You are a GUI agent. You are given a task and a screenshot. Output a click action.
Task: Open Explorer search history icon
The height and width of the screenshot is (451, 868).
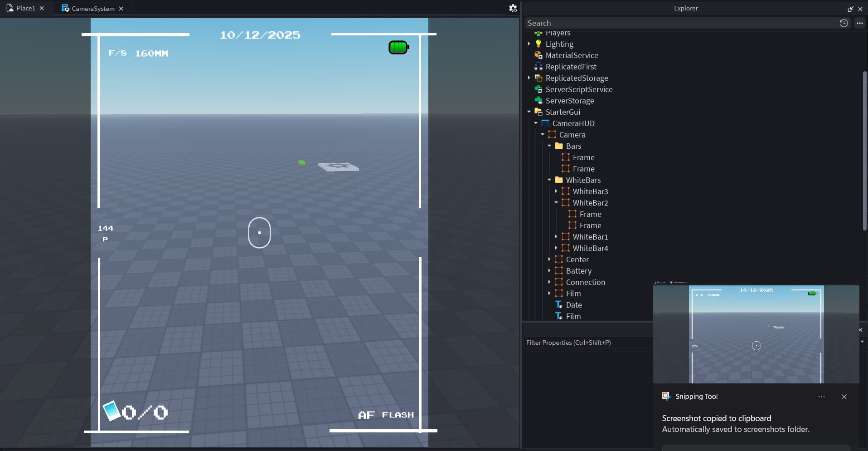tap(844, 23)
